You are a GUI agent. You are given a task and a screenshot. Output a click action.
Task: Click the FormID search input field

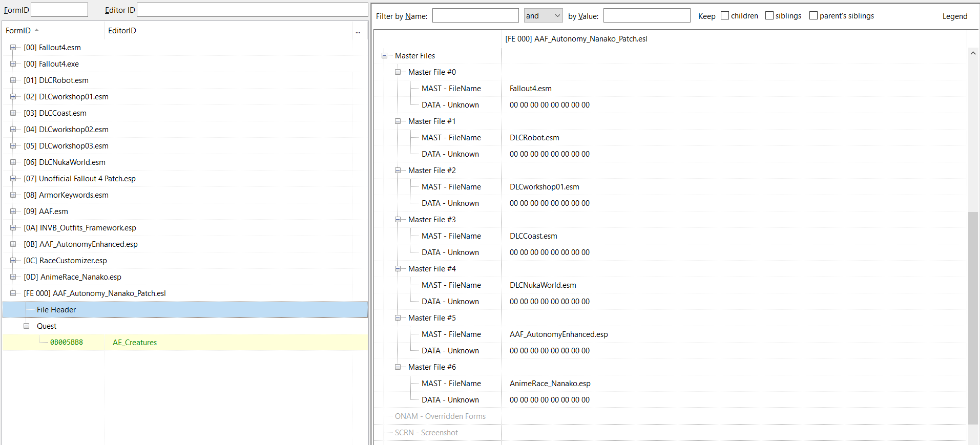point(59,10)
